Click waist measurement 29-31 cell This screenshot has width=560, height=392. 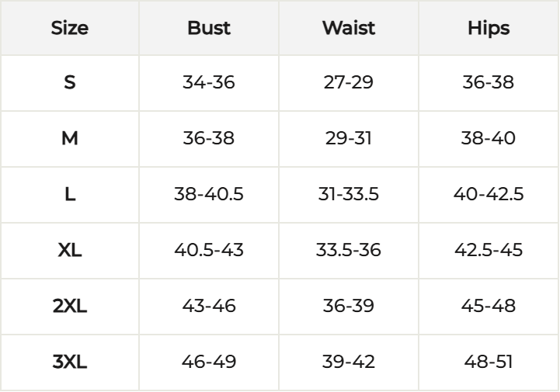[x=349, y=138]
